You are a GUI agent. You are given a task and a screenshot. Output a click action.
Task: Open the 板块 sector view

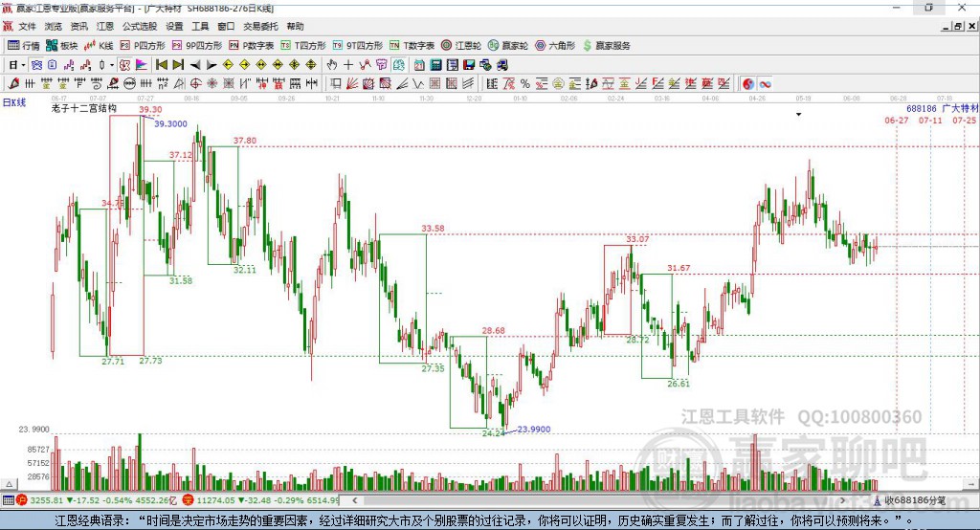point(61,46)
